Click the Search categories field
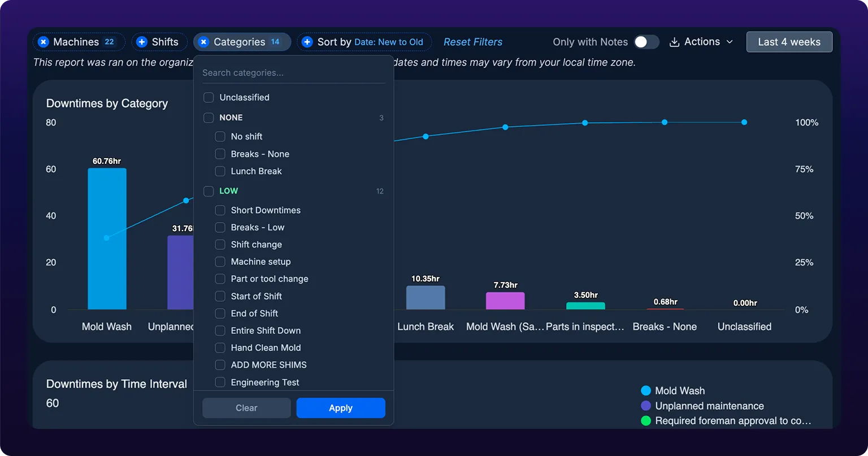Screen dimensions: 868x456 coord(293,73)
